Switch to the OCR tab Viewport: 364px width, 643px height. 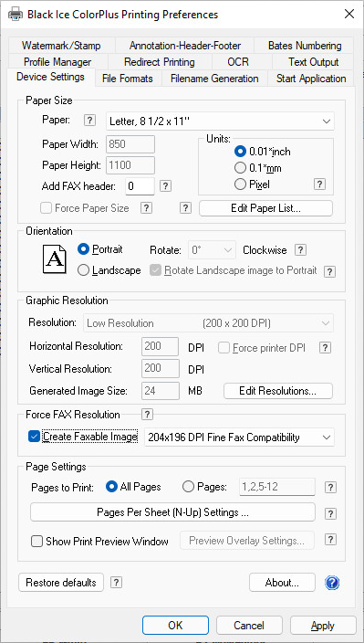[x=238, y=62]
